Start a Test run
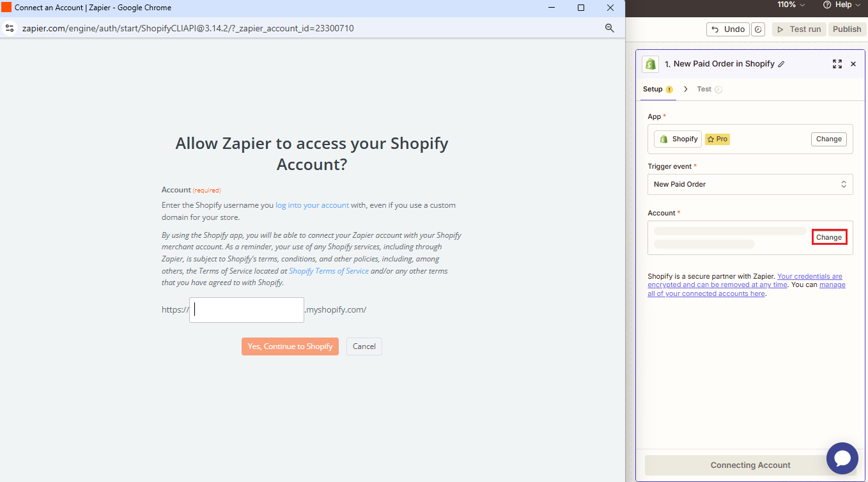Viewport: 868px width, 482px height. [x=799, y=29]
